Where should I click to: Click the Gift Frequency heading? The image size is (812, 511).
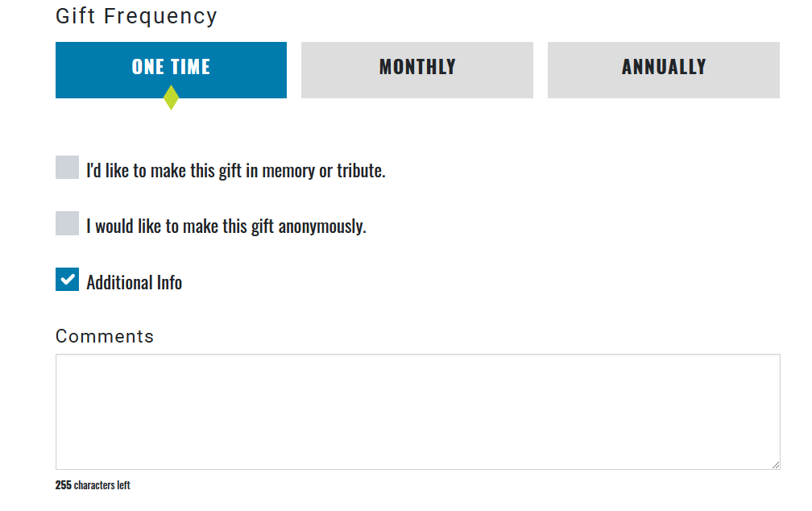pos(135,15)
